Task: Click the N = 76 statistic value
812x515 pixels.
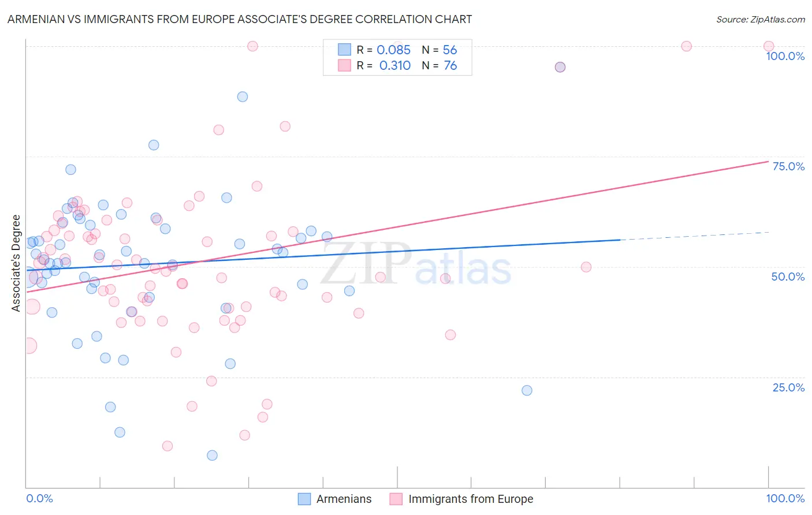Action: click(439, 65)
